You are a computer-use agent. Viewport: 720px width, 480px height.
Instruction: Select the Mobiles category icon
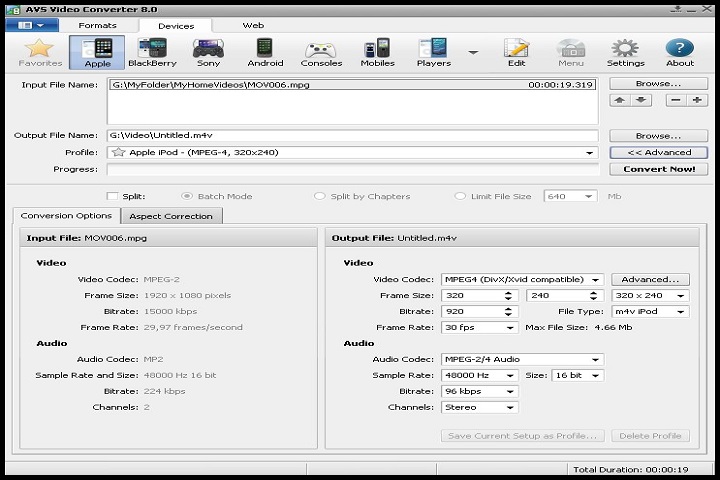click(x=377, y=53)
